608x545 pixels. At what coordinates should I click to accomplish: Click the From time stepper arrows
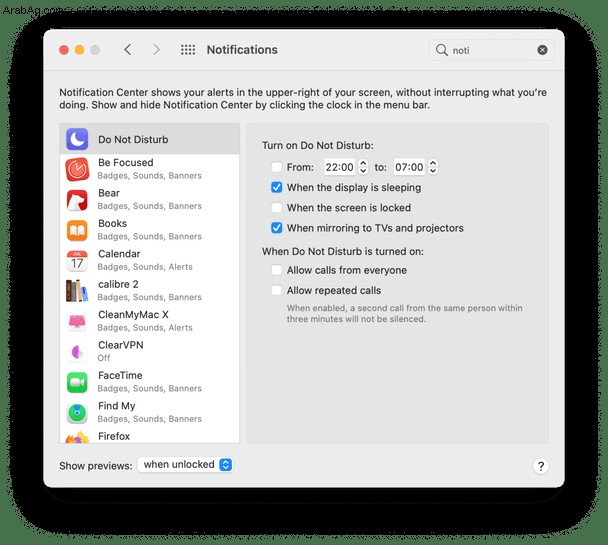363,167
